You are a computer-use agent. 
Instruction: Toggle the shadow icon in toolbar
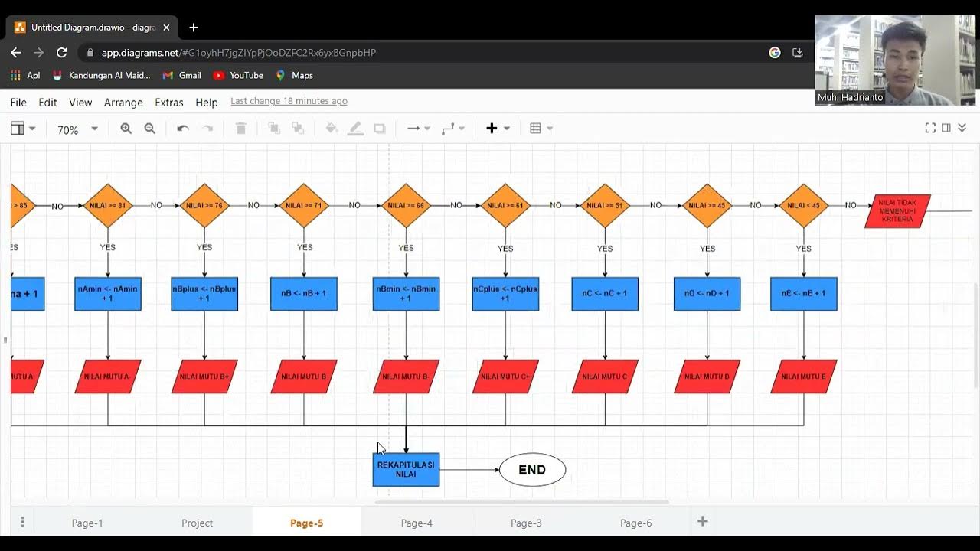[380, 129]
